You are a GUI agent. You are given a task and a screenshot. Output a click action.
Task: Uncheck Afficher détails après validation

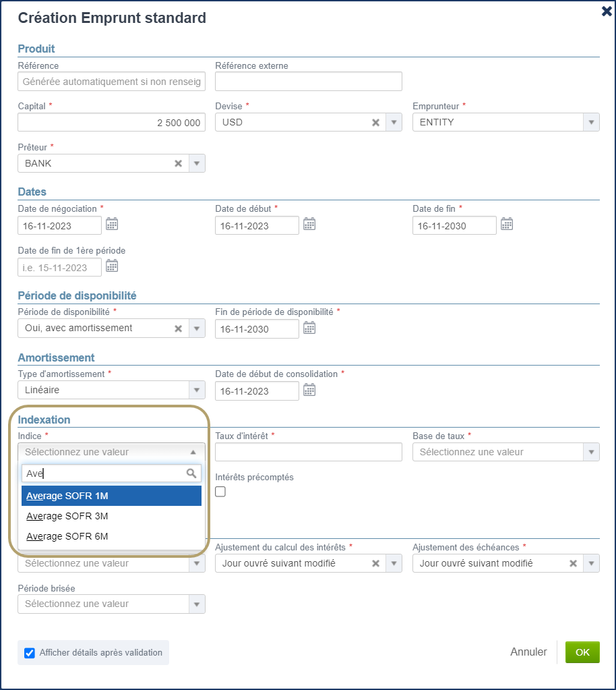pos(28,652)
